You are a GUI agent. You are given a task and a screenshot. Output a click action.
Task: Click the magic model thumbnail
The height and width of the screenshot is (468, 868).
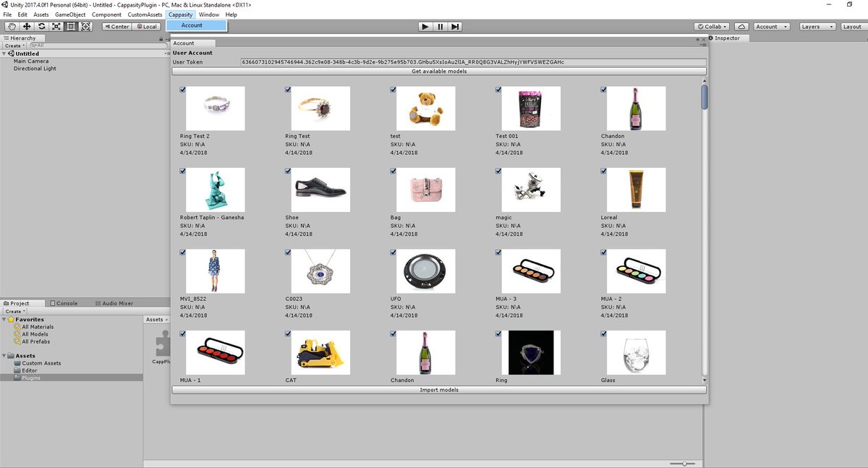[x=531, y=190]
